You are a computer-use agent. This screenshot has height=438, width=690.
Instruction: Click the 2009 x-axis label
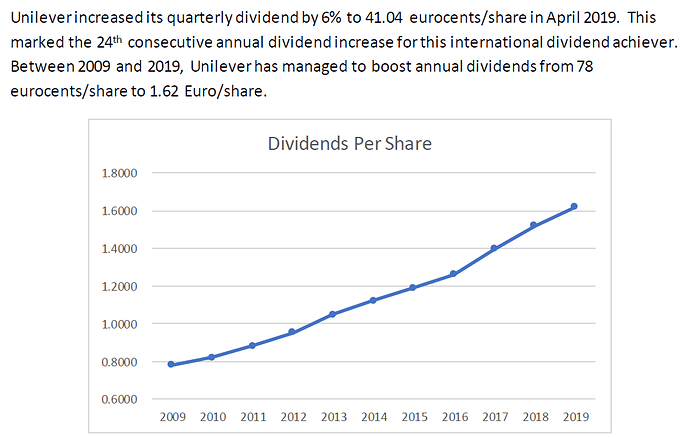(x=172, y=416)
